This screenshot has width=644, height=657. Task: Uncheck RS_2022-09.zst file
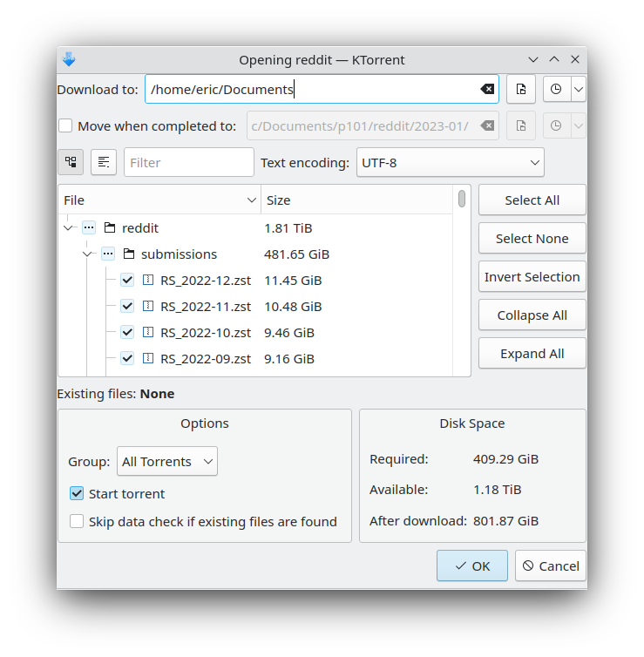(127, 358)
